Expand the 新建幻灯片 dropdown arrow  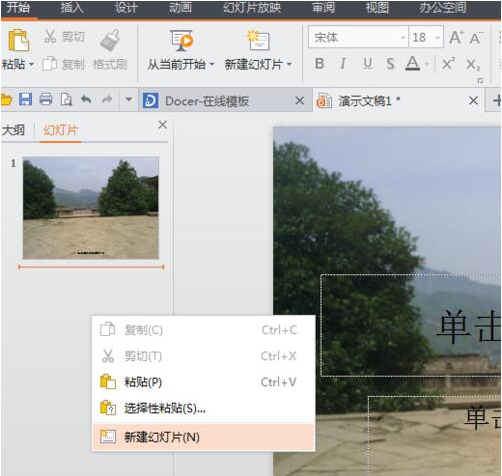(289, 64)
